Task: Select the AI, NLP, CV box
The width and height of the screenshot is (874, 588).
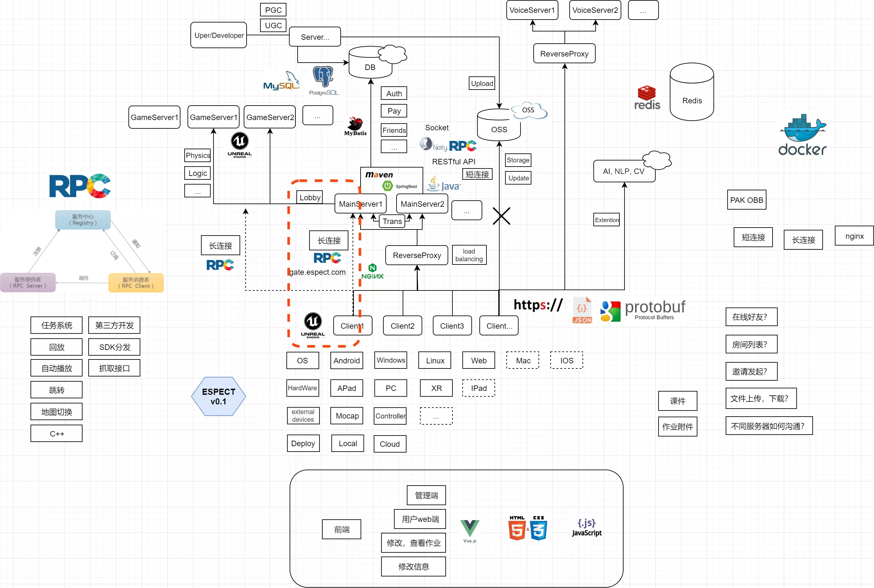Action: coord(624,171)
